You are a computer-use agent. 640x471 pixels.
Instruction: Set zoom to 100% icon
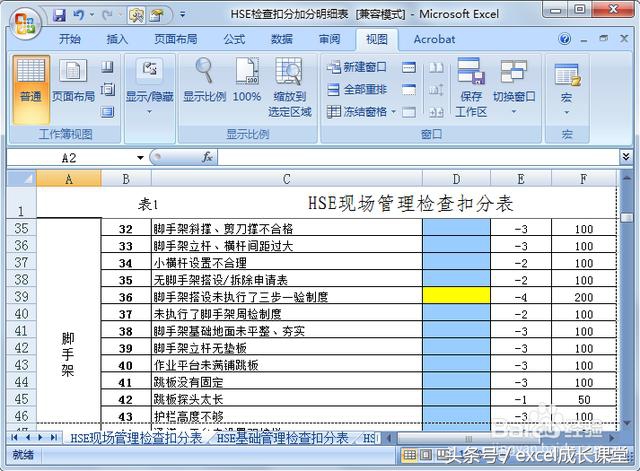pos(247,80)
